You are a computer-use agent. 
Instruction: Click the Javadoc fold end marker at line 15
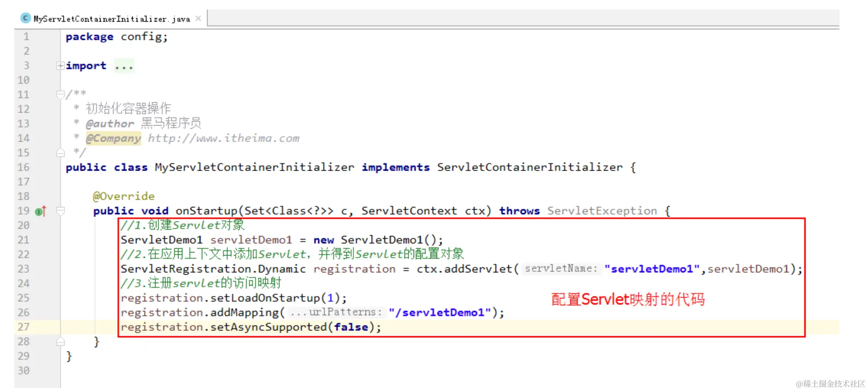(x=60, y=153)
